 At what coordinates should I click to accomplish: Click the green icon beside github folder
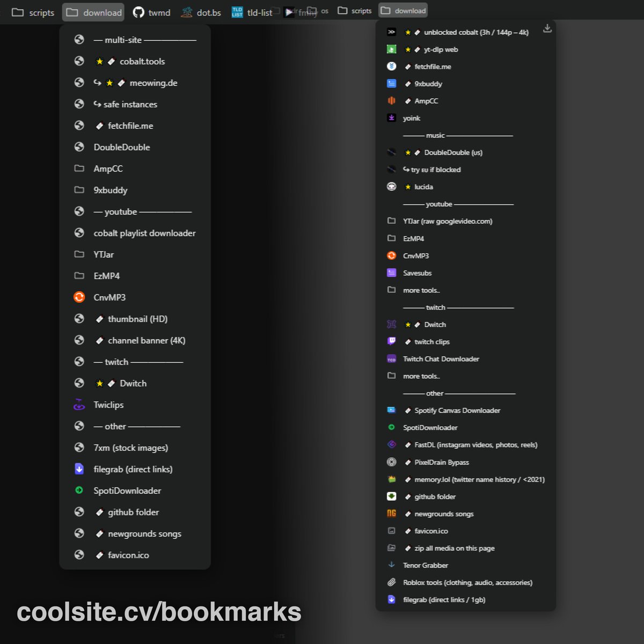pyautogui.click(x=391, y=496)
